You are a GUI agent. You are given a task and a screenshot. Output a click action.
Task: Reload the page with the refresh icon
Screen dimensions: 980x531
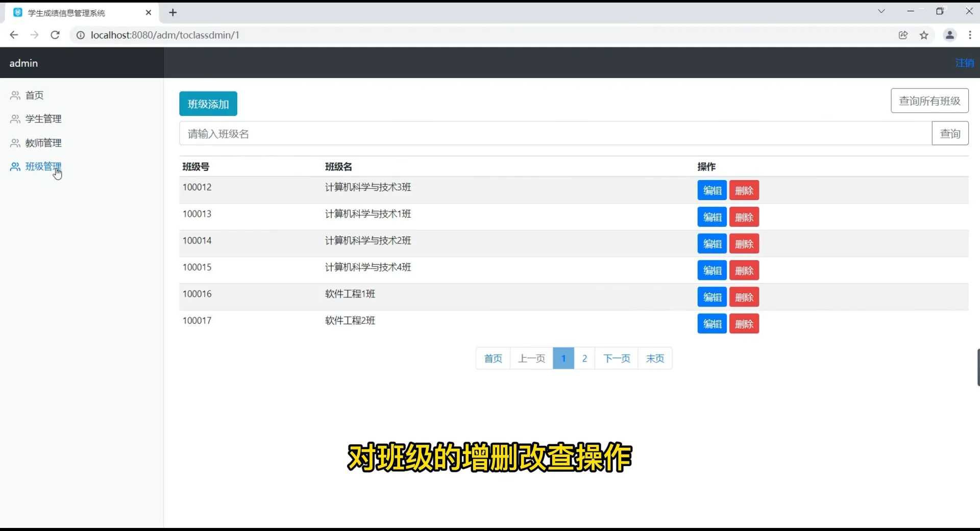click(x=55, y=35)
